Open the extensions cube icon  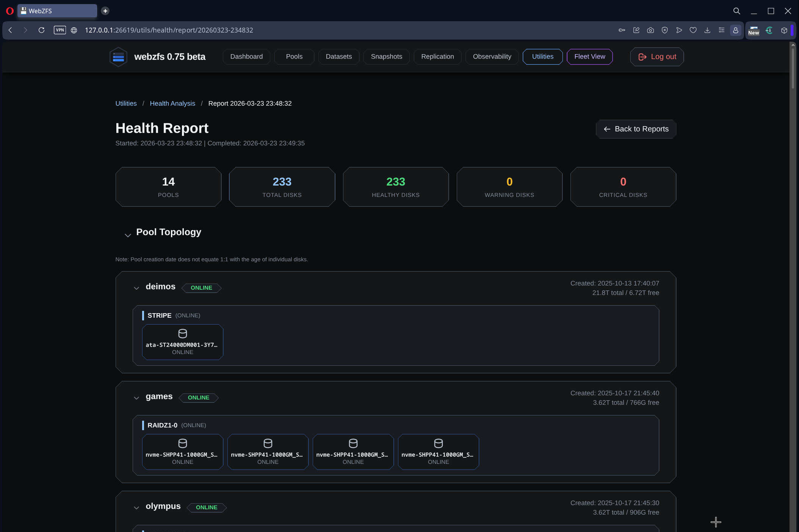tap(784, 30)
